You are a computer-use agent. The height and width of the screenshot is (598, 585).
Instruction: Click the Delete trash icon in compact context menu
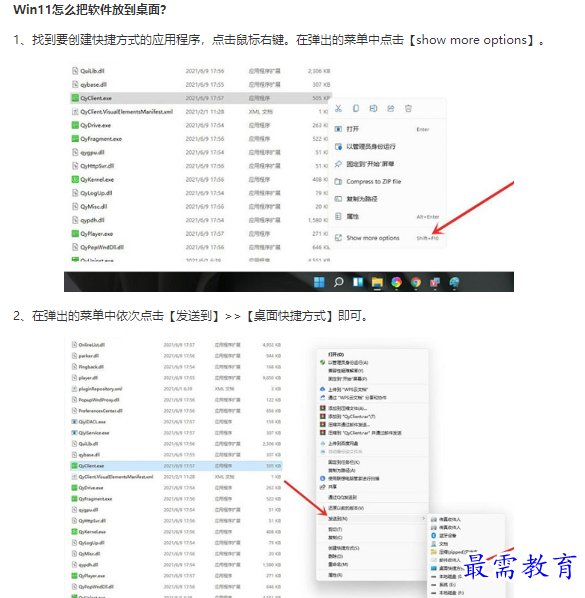[408, 109]
